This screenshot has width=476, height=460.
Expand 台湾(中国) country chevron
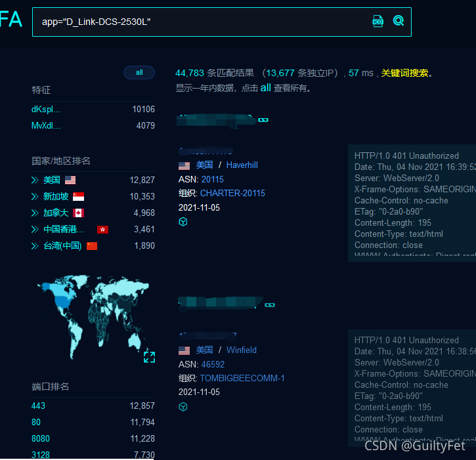(35, 246)
